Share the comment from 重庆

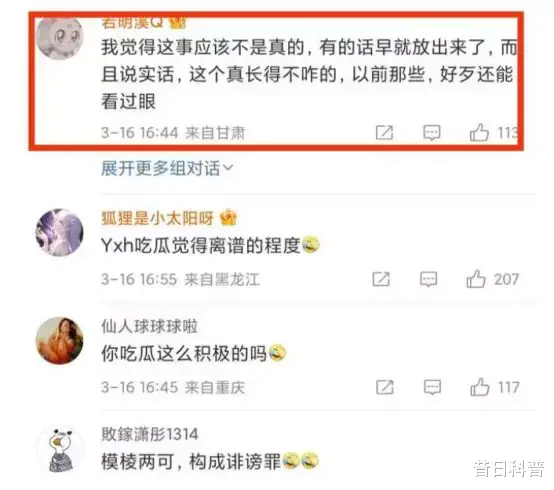click(x=385, y=387)
